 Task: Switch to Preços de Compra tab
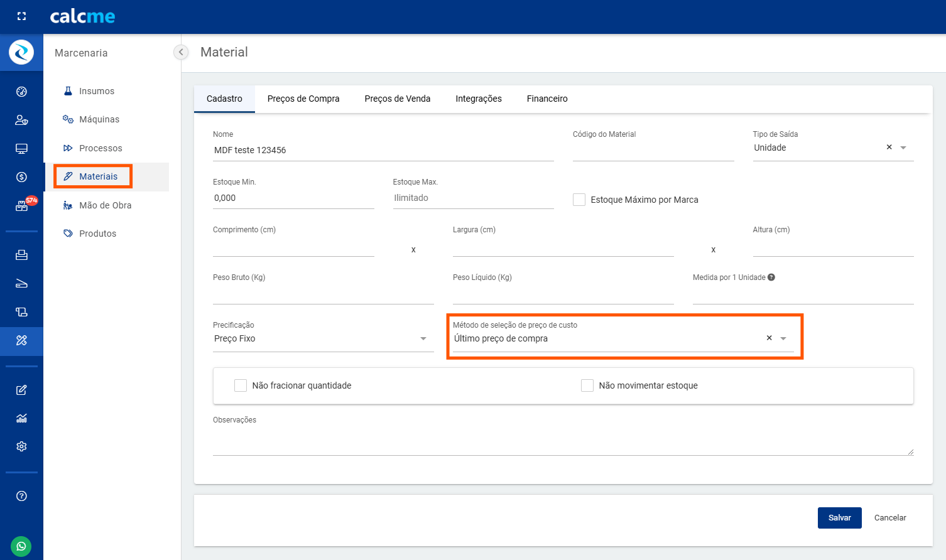[x=303, y=99]
